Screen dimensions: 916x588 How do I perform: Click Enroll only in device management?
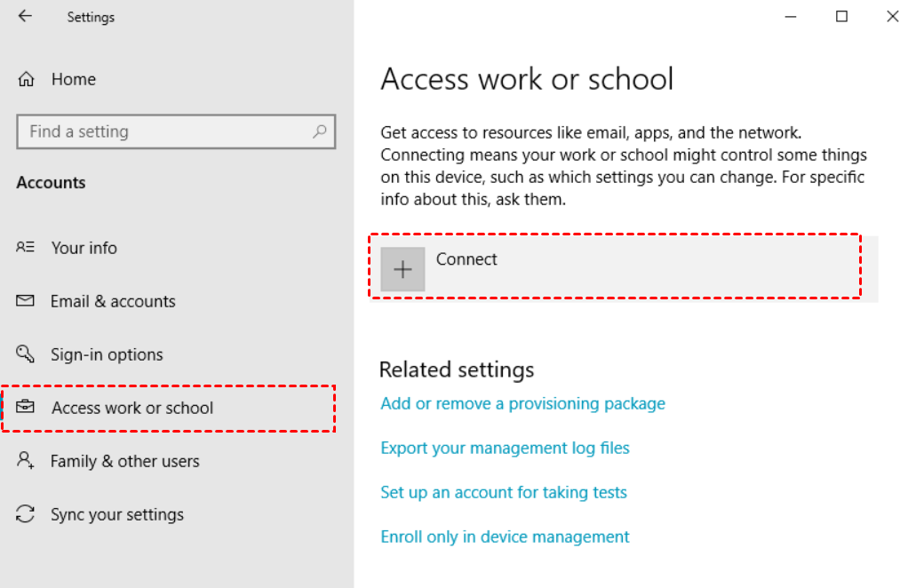(x=505, y=536)
